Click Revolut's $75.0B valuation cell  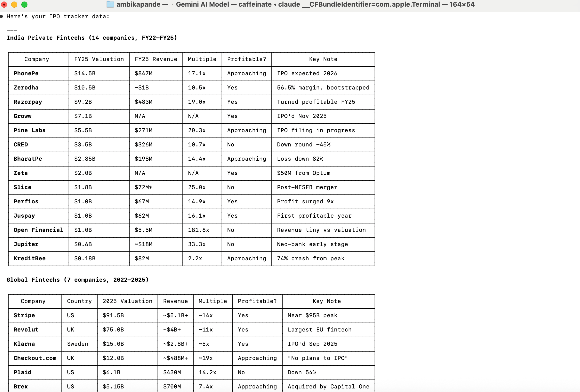113,330
